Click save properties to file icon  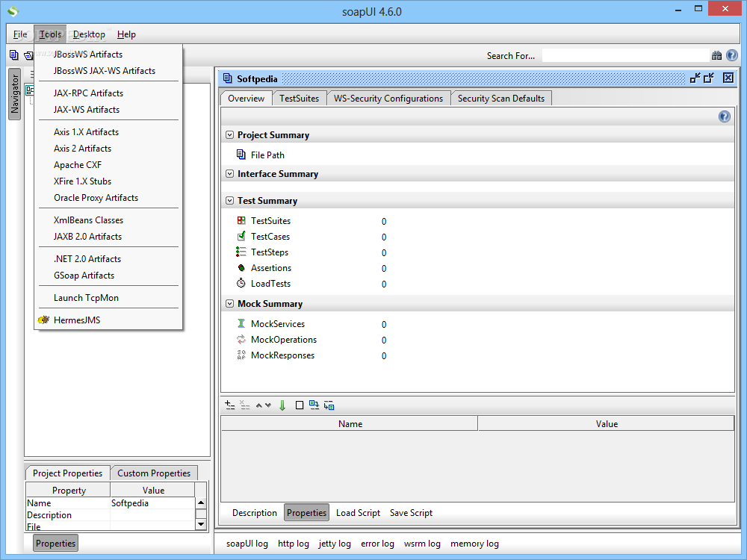point(329,405)
